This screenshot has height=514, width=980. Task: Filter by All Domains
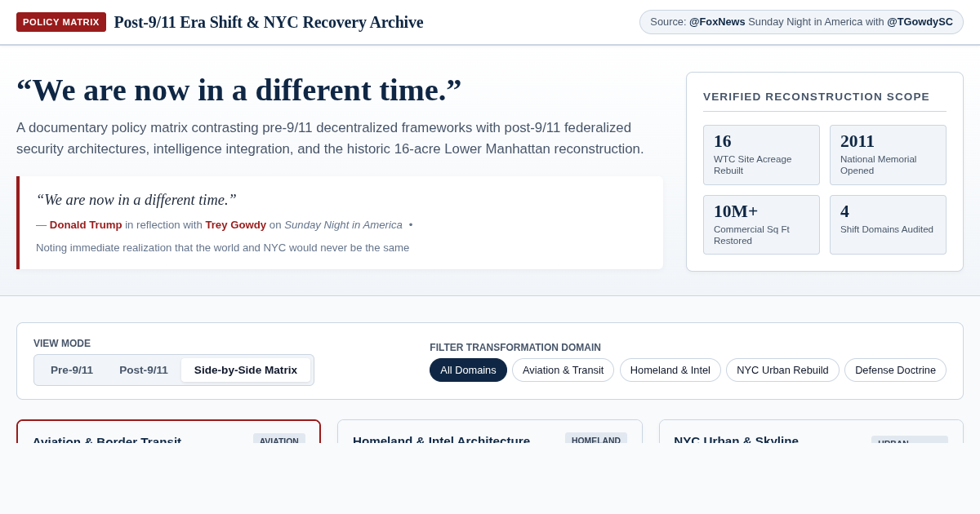coord(468,370)
